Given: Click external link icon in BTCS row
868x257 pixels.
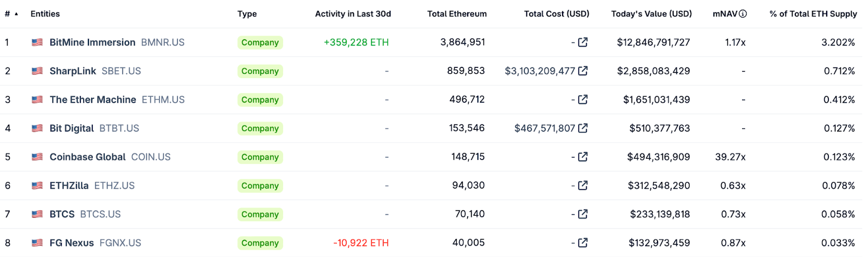Looking at the screenshot, I should pos(583,214).
